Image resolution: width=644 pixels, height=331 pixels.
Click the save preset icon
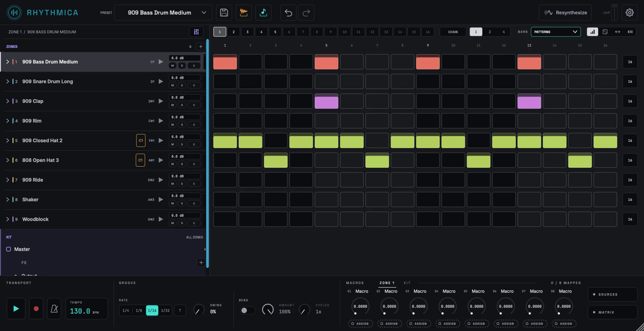click(224, 13)
